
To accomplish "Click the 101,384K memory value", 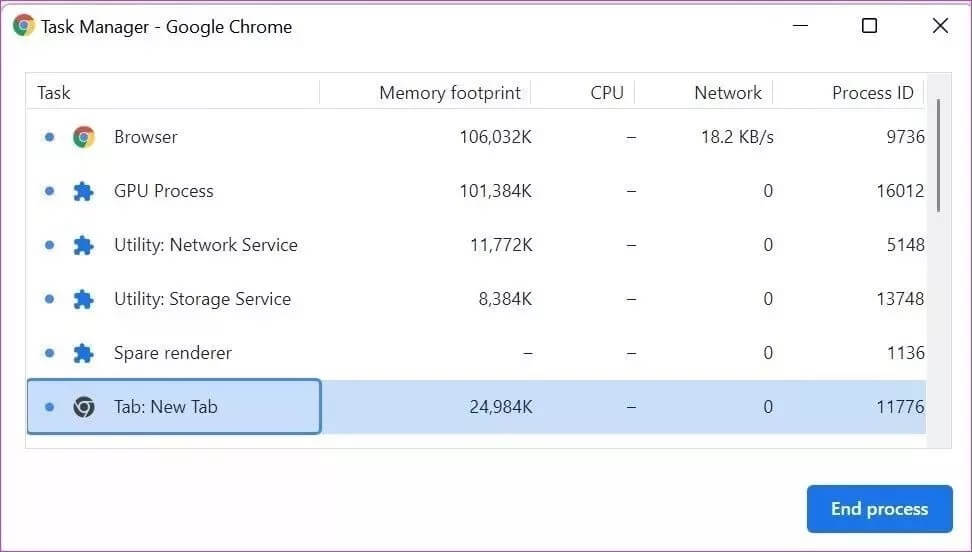I will coord(495,191).
